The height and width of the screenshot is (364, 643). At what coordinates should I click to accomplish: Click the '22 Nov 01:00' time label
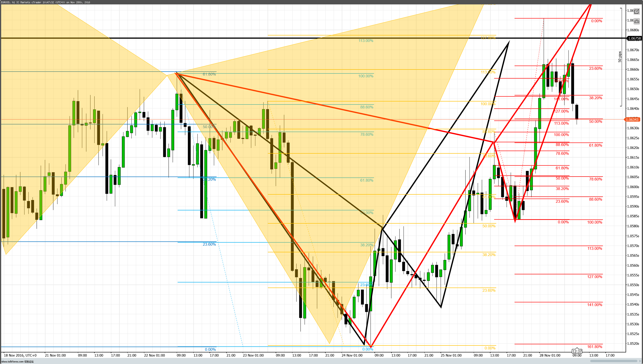[x=154, y=355]
